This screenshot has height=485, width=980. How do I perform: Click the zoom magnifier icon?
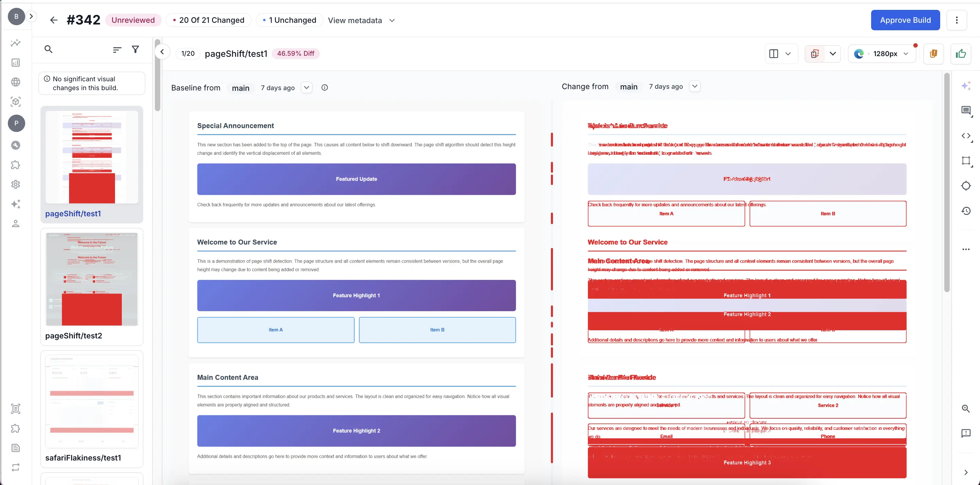point(966,408)
